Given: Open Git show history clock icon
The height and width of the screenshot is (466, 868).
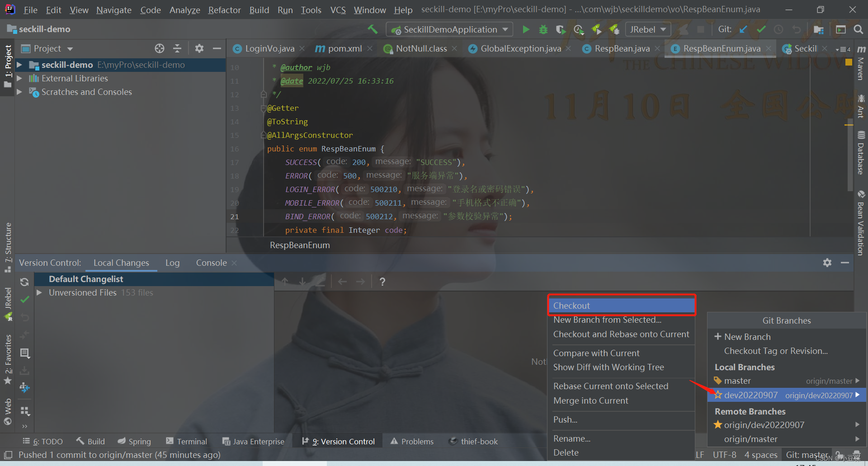Looking at the screenshot, I should [778, 29].
